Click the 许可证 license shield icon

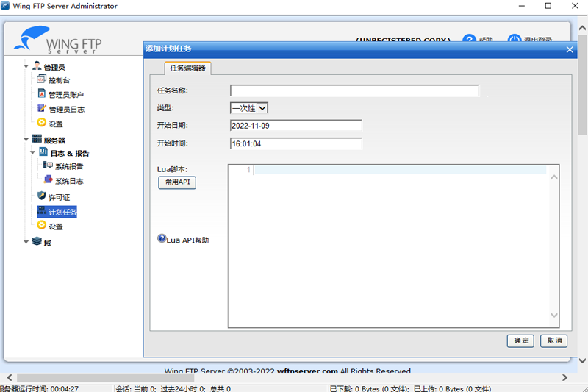click(x=42, y=196)
